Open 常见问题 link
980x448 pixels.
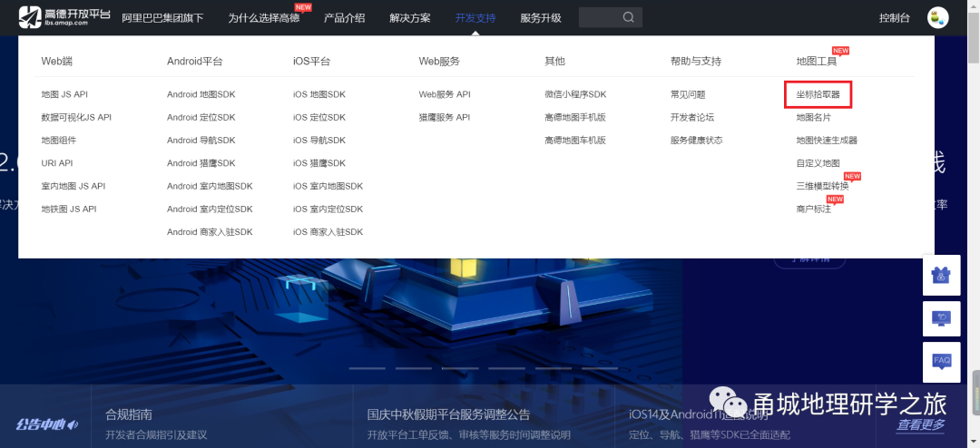pyautogui.click(x=688, y=94)
